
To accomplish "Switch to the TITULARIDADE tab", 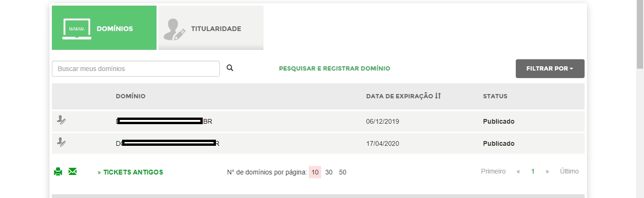I will coord(211,28).
